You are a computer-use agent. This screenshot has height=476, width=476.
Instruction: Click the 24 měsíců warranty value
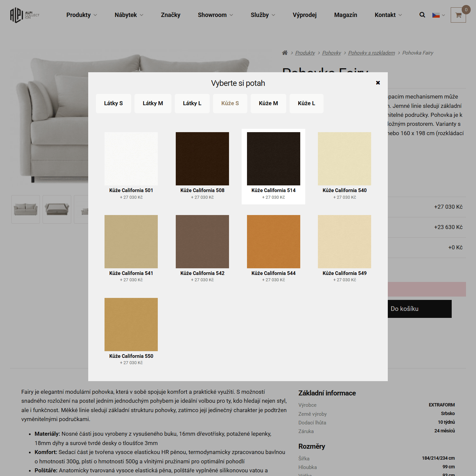[445, 431]
